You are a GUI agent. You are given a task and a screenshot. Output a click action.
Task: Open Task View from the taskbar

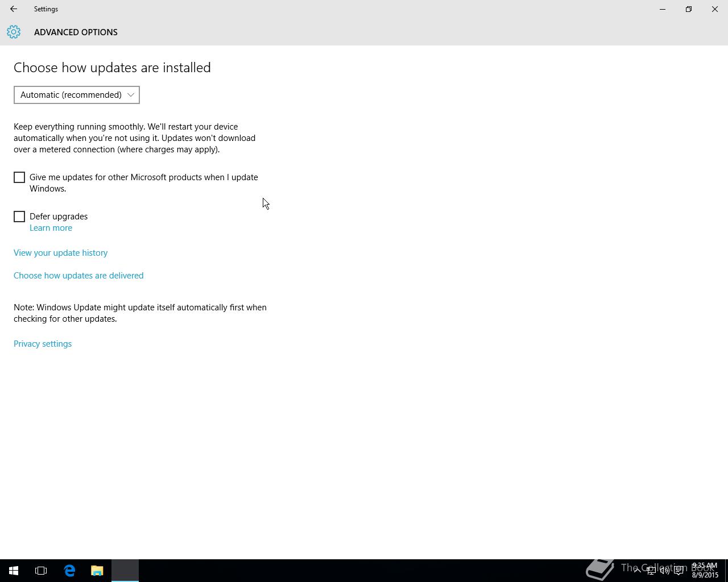tap(41, 571)
